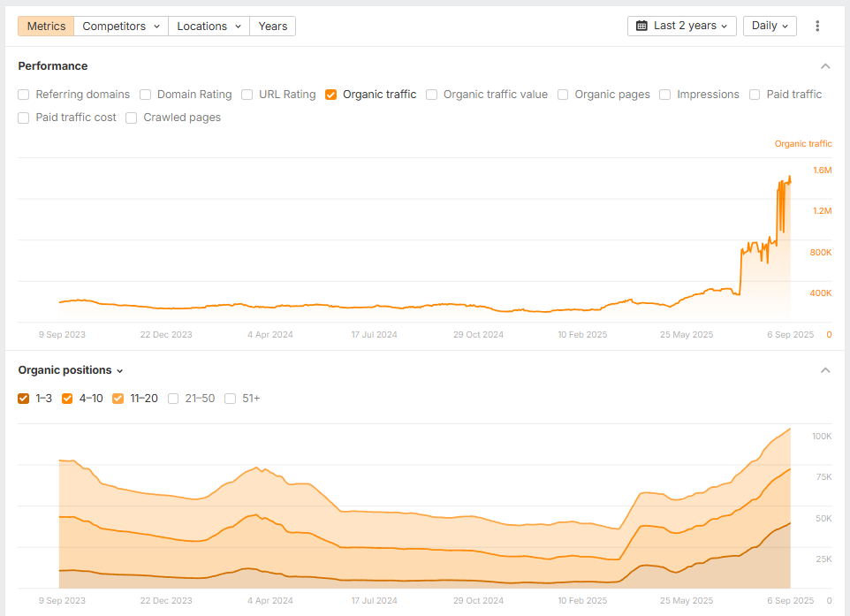Enable the Domain Rating checkbox
Viewport: 850px width, 616px height.
coord(146,95)
